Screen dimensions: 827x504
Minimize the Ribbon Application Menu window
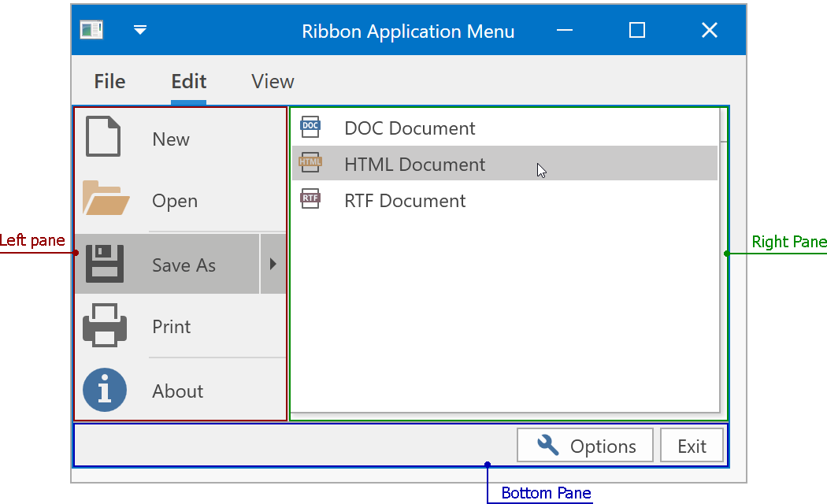pos(564,30)
